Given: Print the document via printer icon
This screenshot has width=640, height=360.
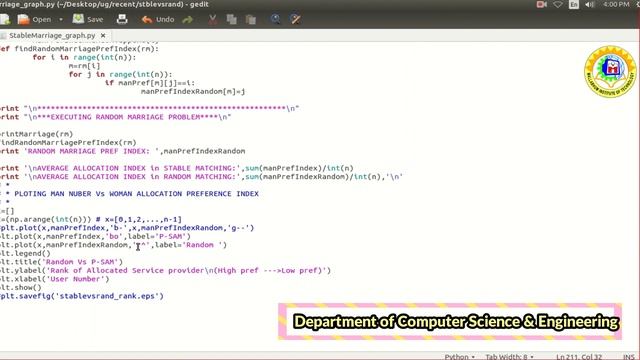Looking at the screenshot, I should [x=122, y=19].
